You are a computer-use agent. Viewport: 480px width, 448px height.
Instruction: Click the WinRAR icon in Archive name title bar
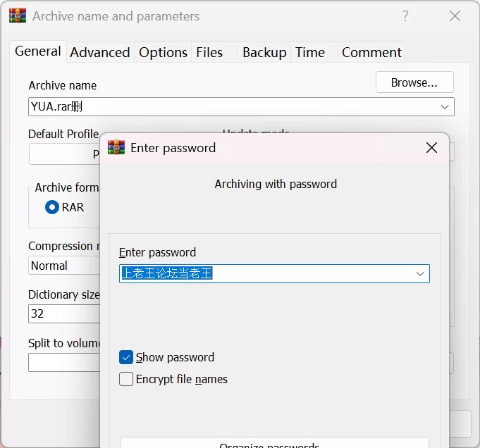[x=18, y=15]
